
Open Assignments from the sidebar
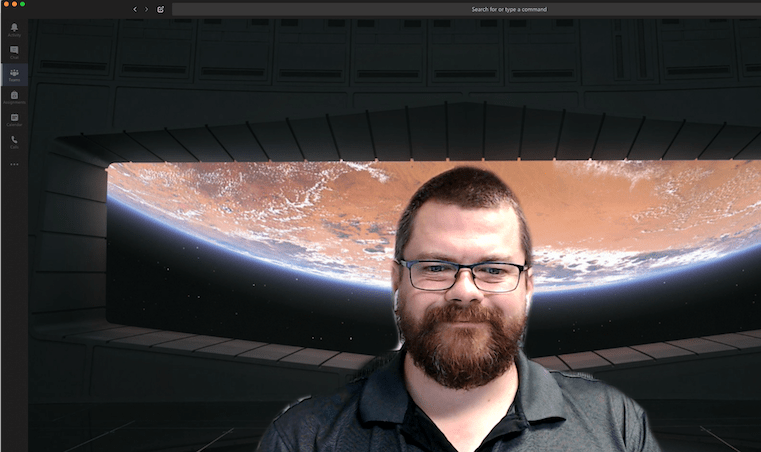click(14, 97)
